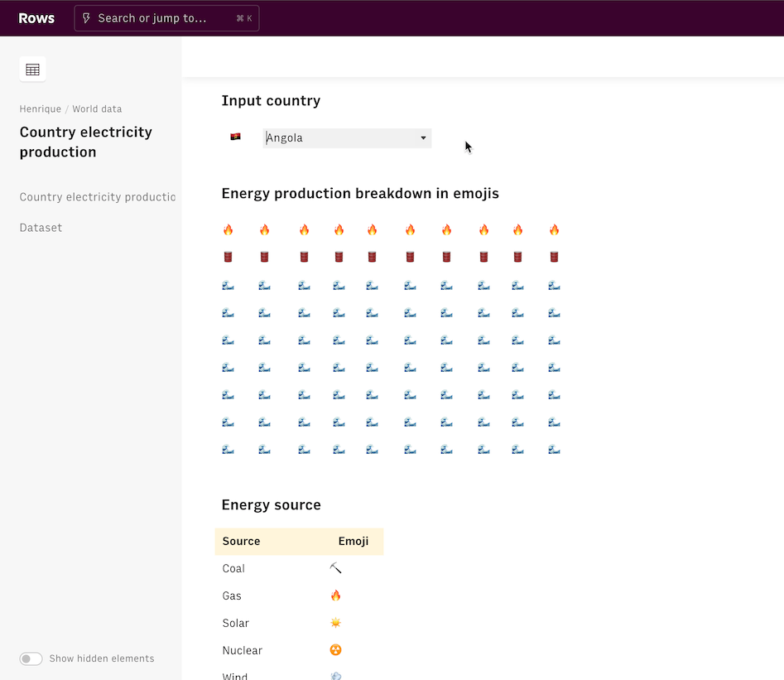
Task: Click the Source column header
Action: click(x=241, y=541)
